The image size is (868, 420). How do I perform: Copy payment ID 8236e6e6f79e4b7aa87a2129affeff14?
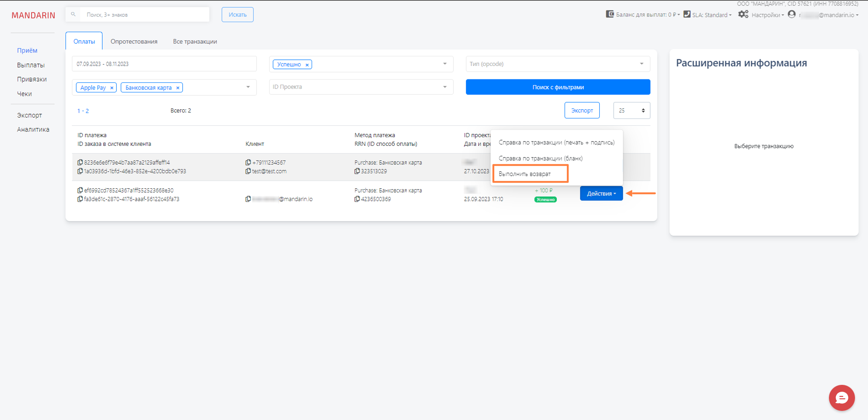point(80,162)
